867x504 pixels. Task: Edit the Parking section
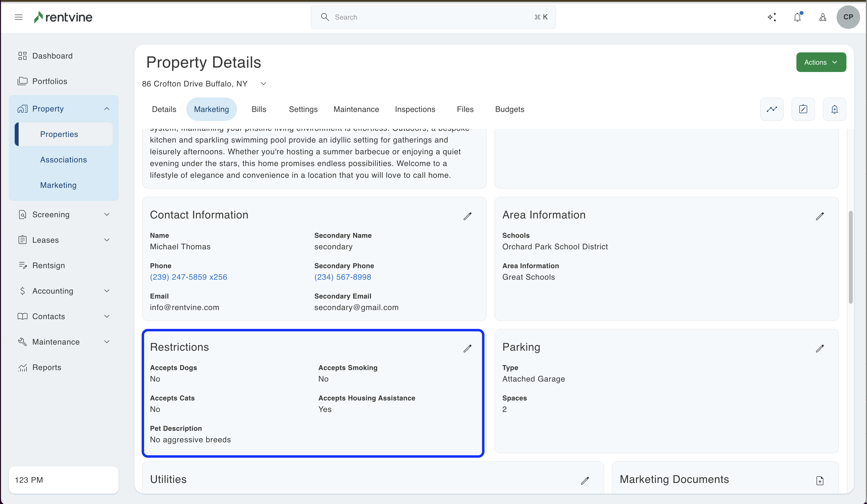[819, 348]
